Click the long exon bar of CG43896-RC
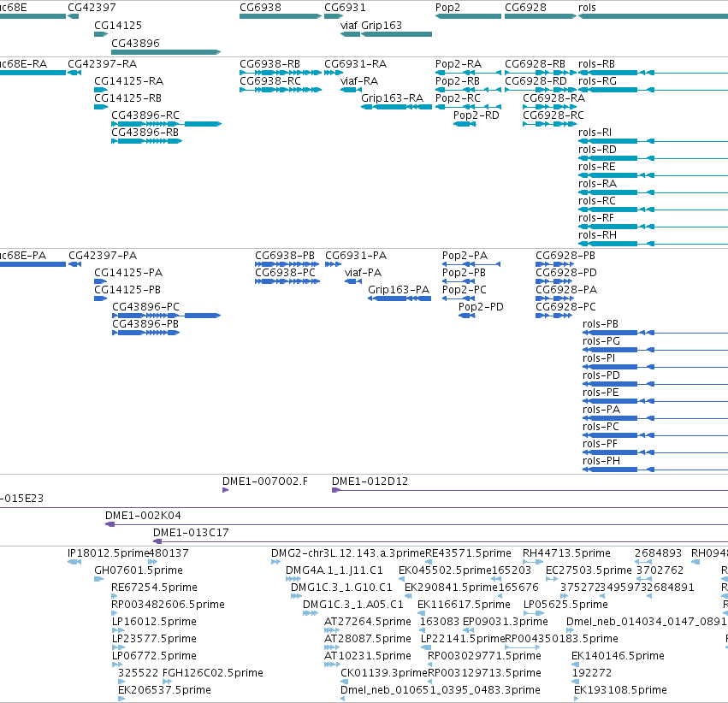Viewport: 728px width, 703px height. tap(203, 124)
